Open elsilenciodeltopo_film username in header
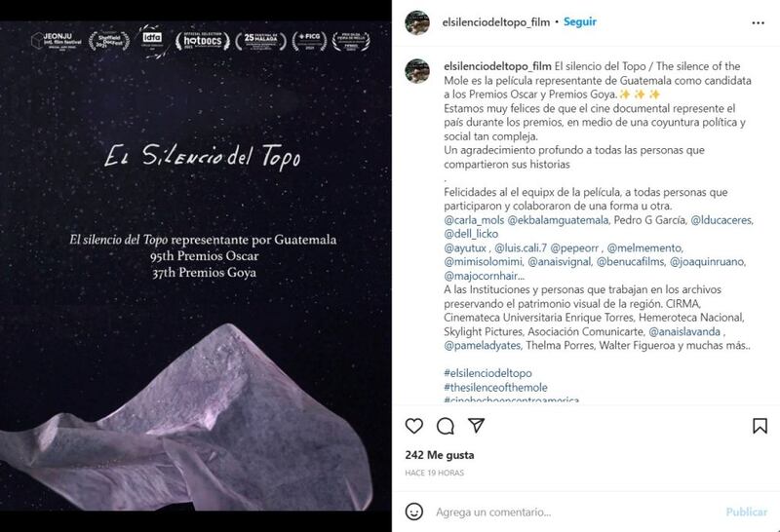The height and width of the screenshot is (532, 780). 496,22
